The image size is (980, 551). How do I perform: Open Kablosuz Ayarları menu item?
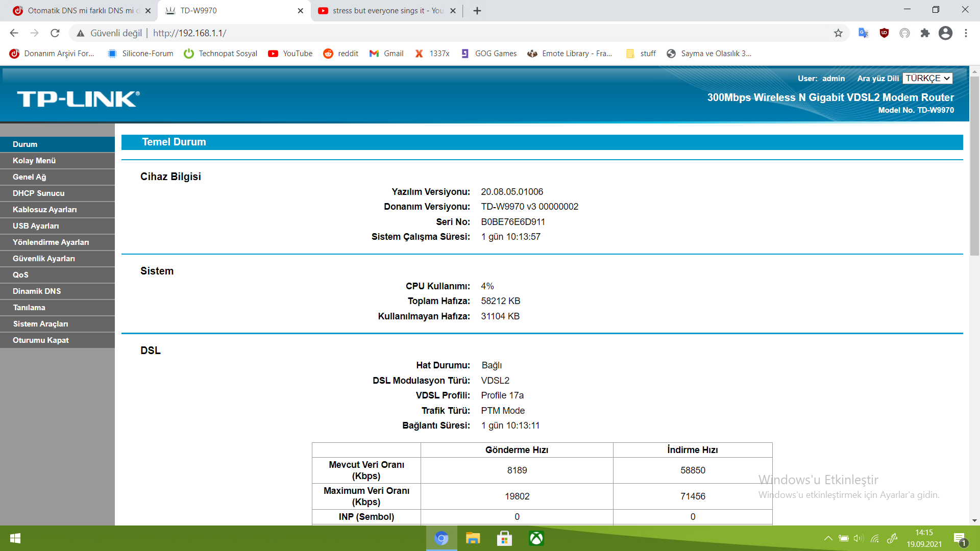(45, 210)
